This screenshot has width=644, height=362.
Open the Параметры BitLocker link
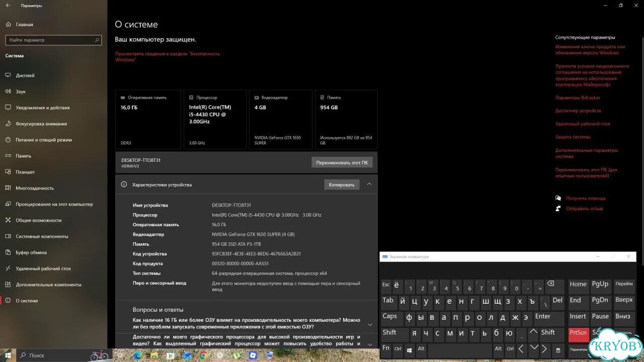pyautogui.click(x=578, y=98)
